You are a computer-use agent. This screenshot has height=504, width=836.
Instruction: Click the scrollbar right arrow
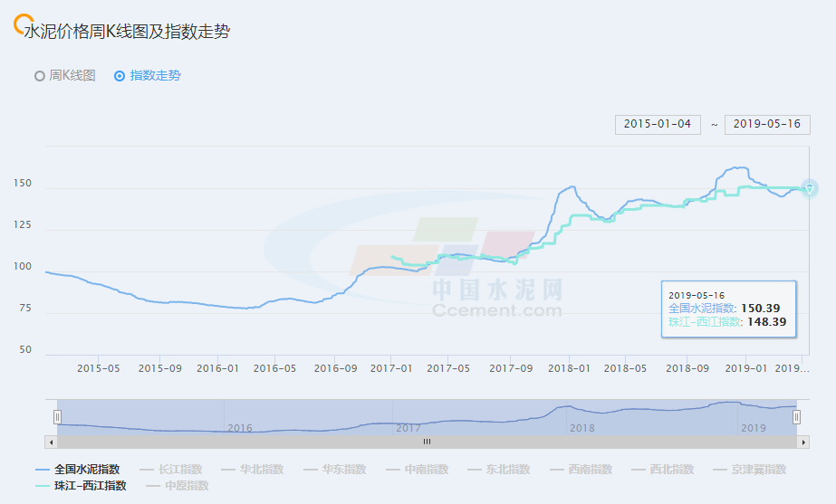point(804,442)
